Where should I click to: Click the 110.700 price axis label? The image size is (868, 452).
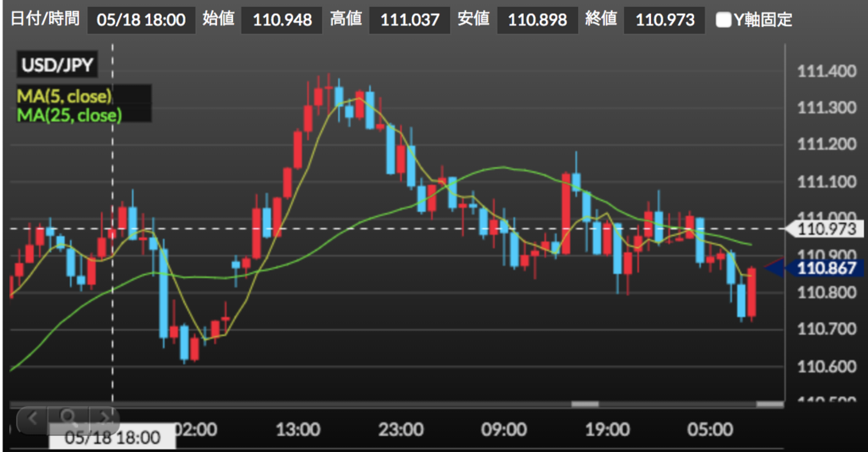coord(826,329)
